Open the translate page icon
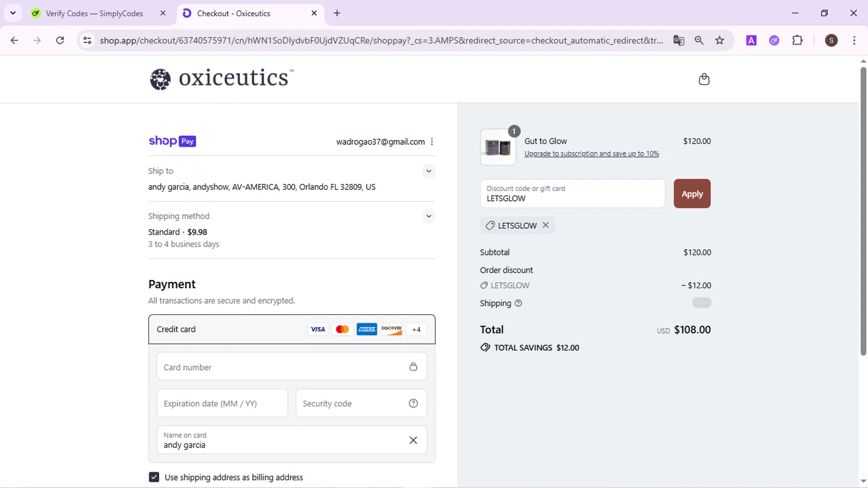The image size is (868, 488). 679,41
